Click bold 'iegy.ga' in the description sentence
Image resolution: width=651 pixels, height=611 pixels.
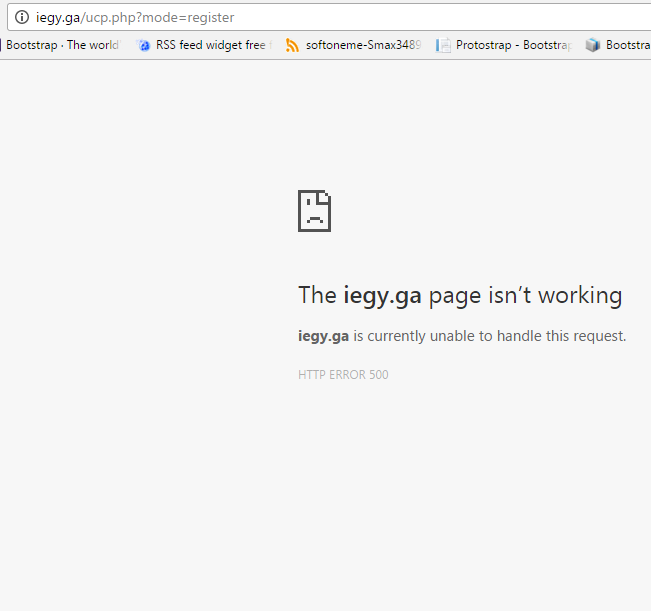pos(323,336)
